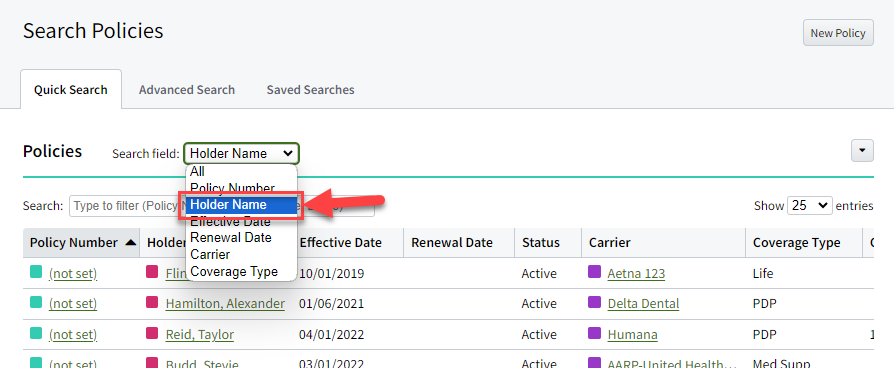Open (not set) policy in Aetna 123 row
Viewport: 894px width, 368px height.
(x=73, y=274)
